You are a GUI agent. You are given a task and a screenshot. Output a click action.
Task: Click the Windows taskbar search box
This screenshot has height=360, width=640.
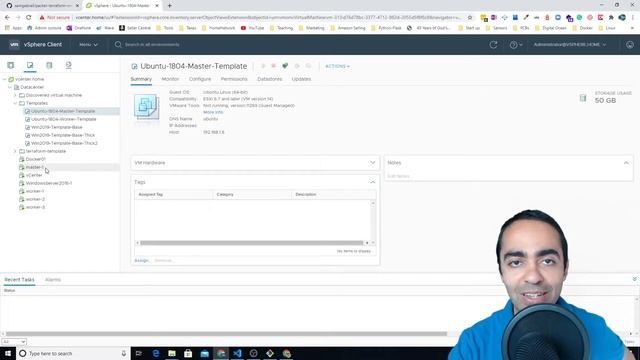pos(73,353)
